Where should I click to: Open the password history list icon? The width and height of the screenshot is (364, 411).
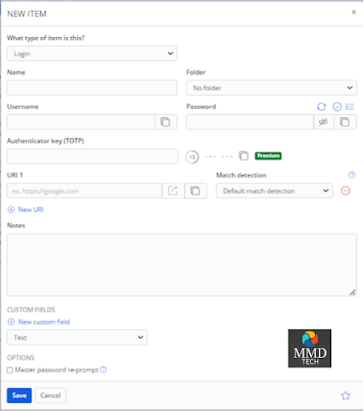point(350,107)
